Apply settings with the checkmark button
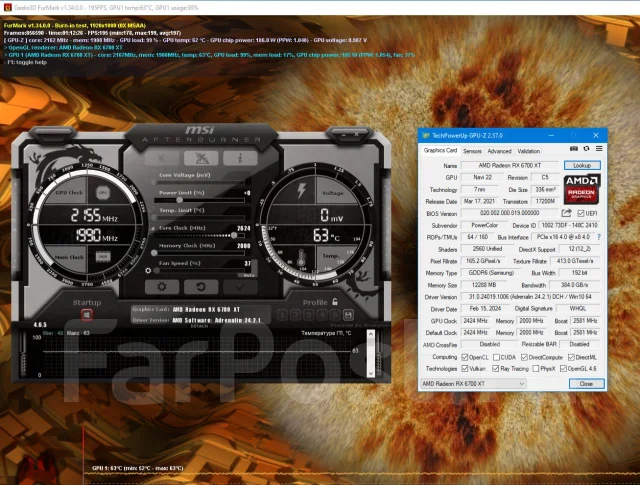This screenshot has height=485, width=640. click(240, 287)
